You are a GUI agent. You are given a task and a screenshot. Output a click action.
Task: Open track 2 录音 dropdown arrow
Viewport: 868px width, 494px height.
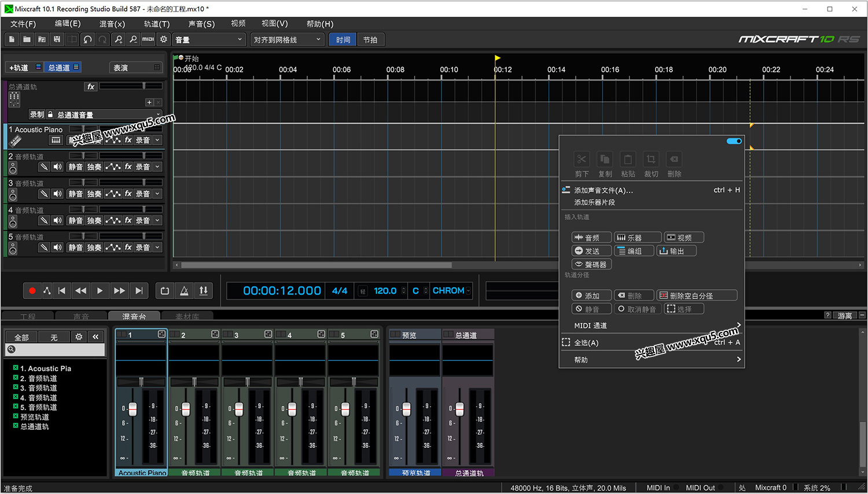(x=157, y=167)
